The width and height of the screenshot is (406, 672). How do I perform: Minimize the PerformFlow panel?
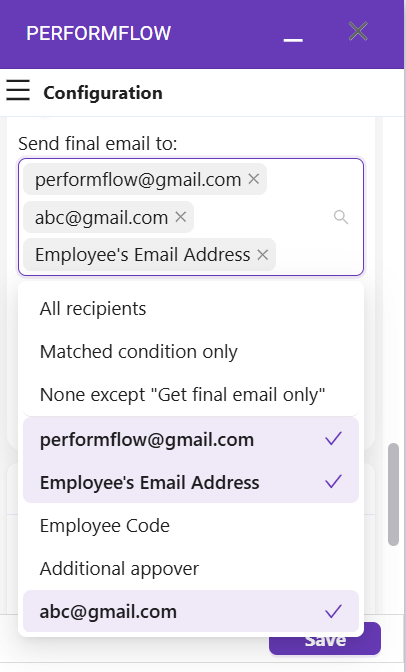tap(293, 39)
